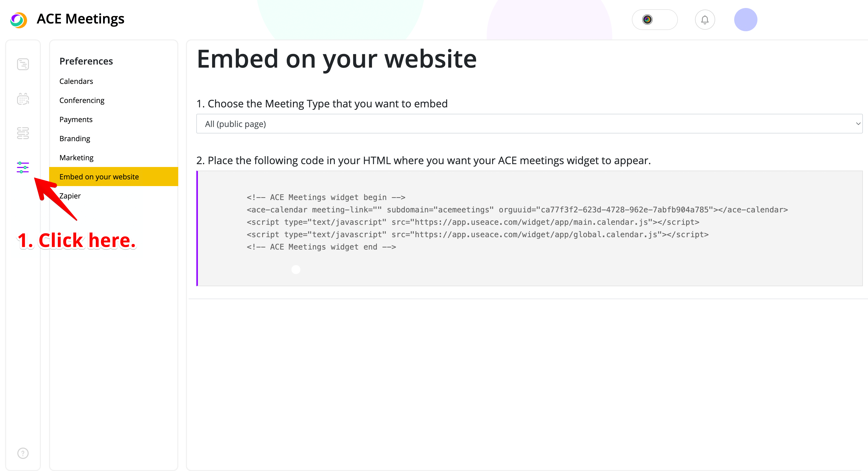Click the ACE Meetings logo icon
Image resolution: width=868 pixels, height=471 pixels.
[x=19, y=20]
